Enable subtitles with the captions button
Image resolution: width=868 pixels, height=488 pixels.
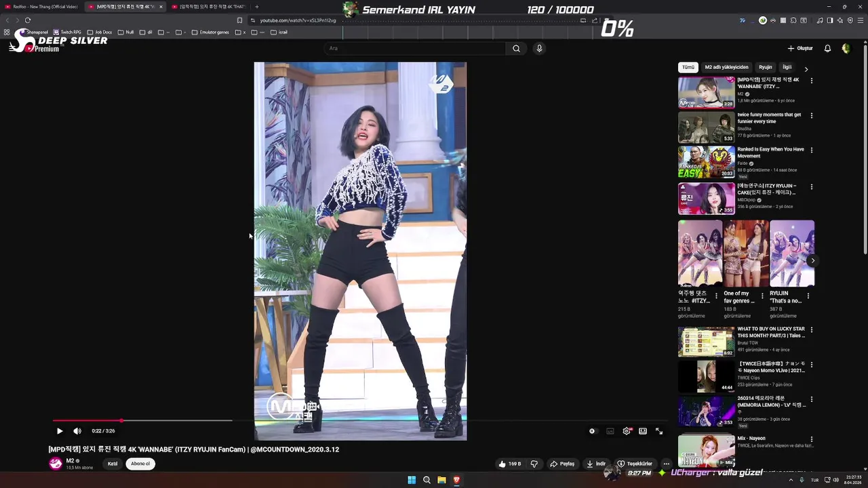[610, 431]
